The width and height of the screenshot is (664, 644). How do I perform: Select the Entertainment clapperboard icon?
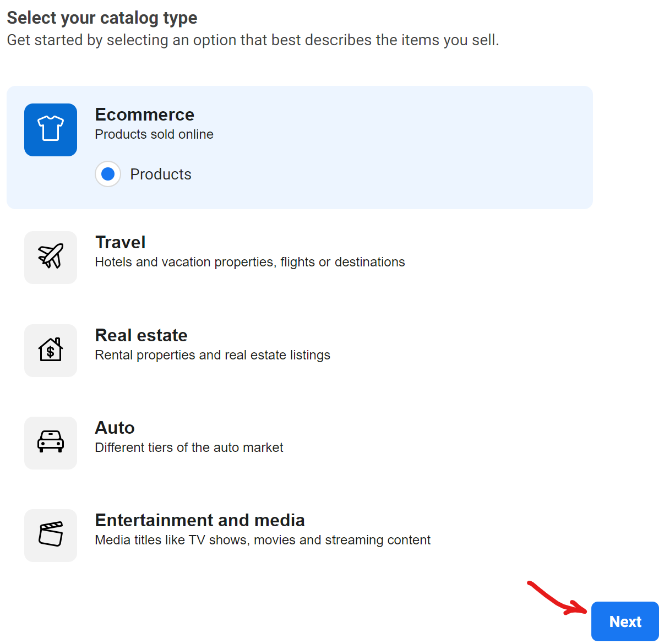pyautogui.click(x=51, y=535)
